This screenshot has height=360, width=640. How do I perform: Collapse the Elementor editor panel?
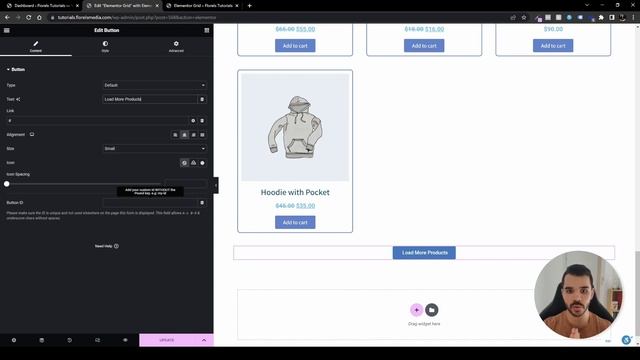[216, 185]
